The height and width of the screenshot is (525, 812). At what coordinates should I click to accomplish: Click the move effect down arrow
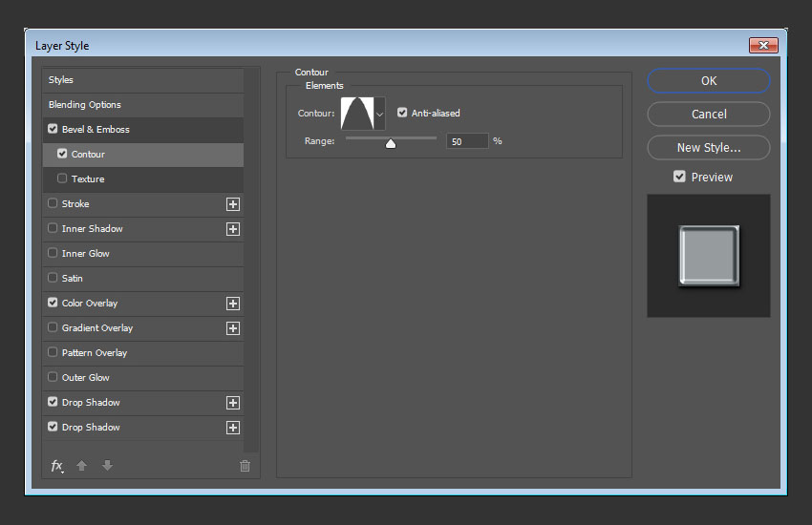(x=107, y=466)
